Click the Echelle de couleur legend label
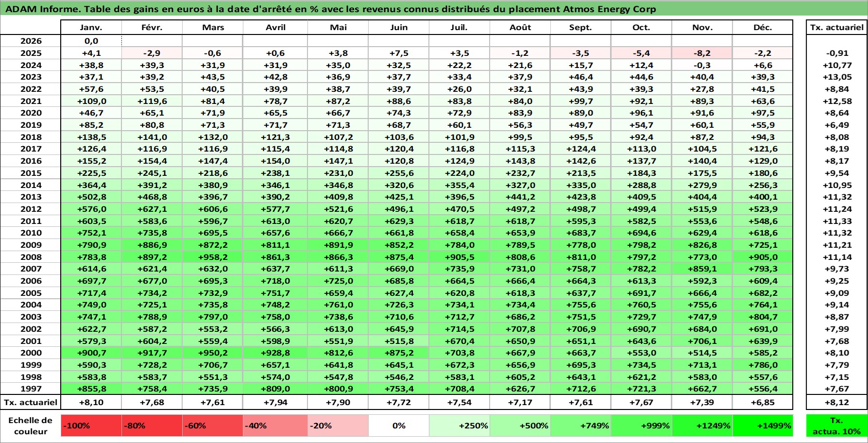This screenshot has width=868, height=443. tap(31, 426)
